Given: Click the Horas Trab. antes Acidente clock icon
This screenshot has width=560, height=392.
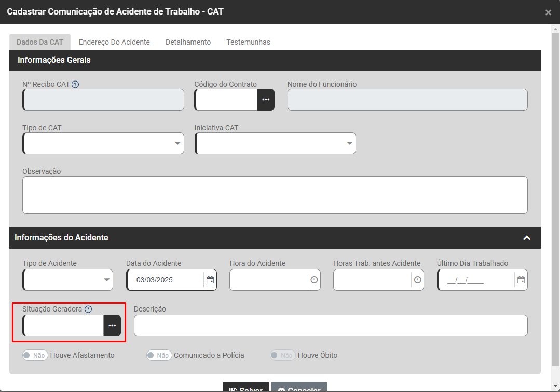Looking at the screenshot, I should pos(418,280).
